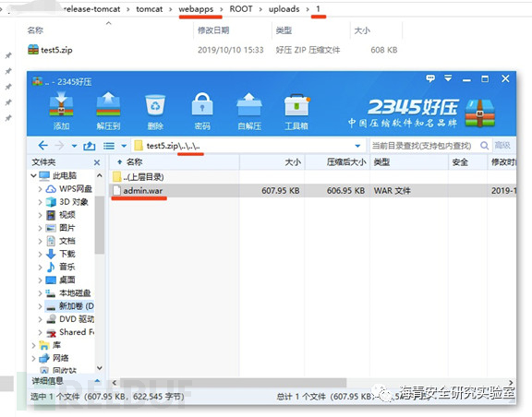Screen dimensions: 532x417
Task: Expand the 详细信息 details panel
Action: click(97, 381)
